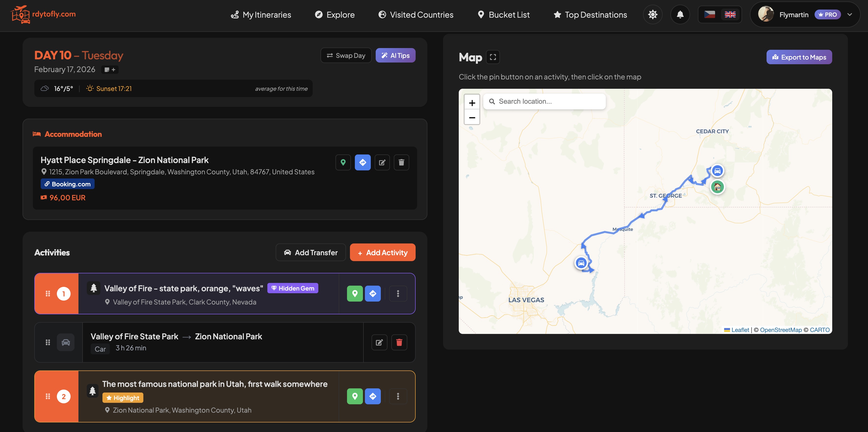Click the Export to Maps button

799,57
